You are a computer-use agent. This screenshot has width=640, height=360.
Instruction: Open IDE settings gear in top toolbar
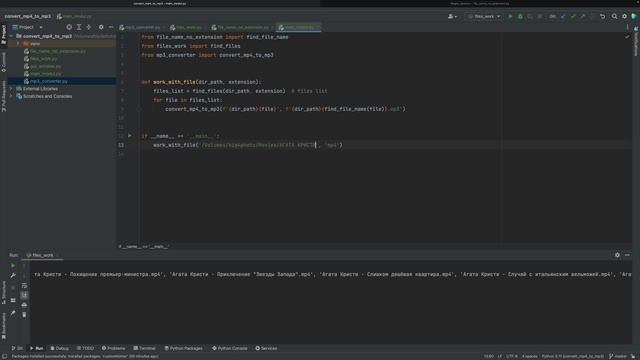(624, 16)
